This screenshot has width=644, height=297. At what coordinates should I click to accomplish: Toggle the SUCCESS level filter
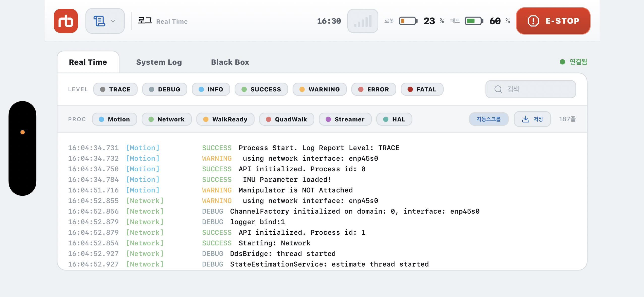(x=261, y=89)
